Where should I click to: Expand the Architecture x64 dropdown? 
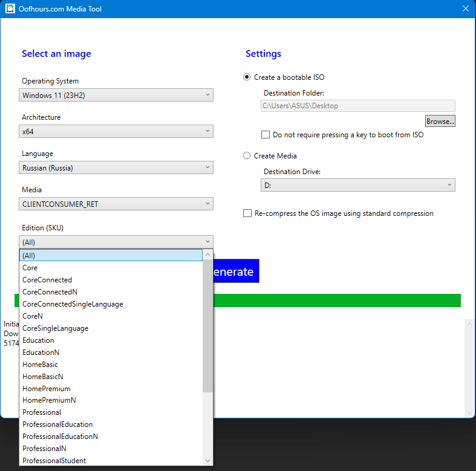tap(116, 131)
